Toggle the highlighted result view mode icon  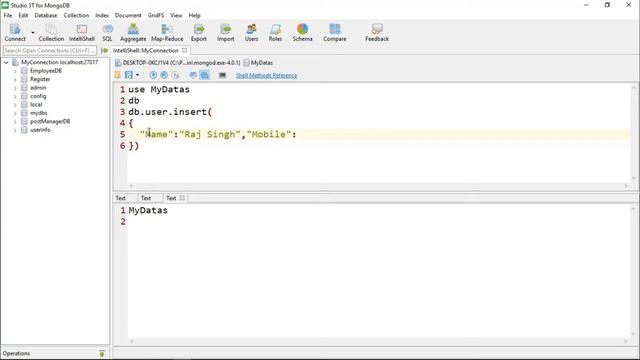coord(204,75)
